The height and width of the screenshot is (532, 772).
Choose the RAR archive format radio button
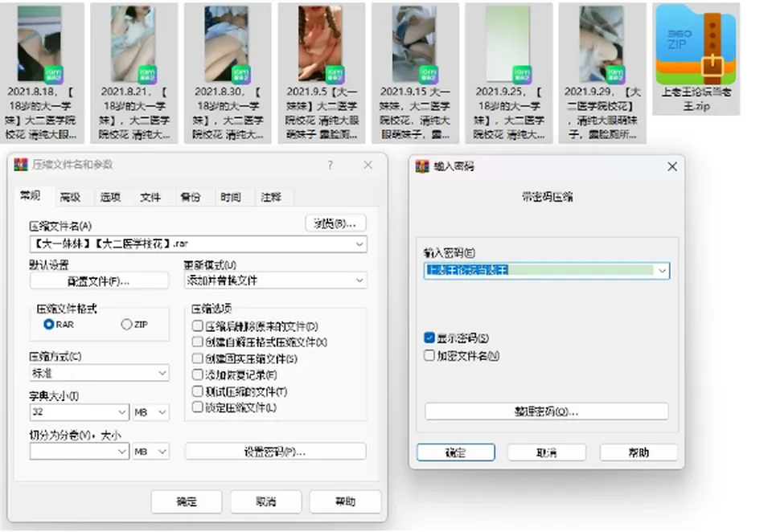[x=49, y=325]
